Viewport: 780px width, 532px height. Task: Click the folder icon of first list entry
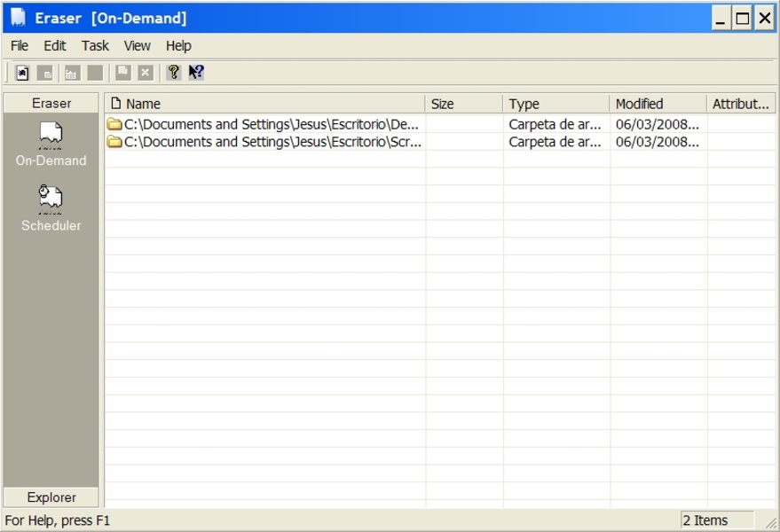point(114,124)
